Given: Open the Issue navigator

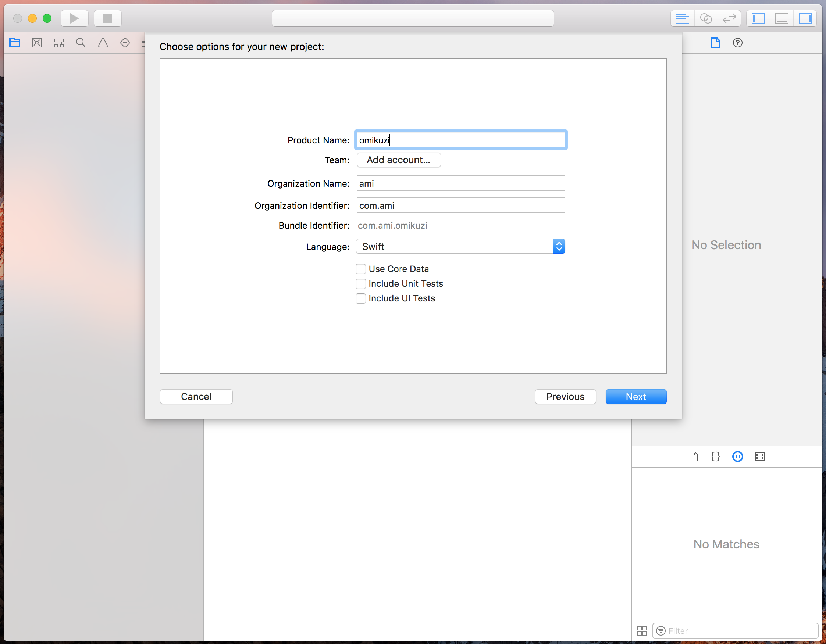Looking at the screenshot, I should tap(103, 43).
